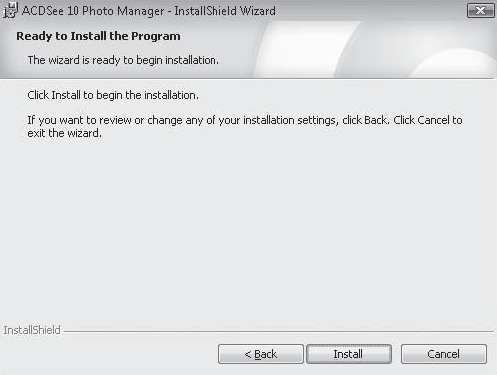Click the InstallShield brand label
The image size is (497, 375).
click(32, 330)
